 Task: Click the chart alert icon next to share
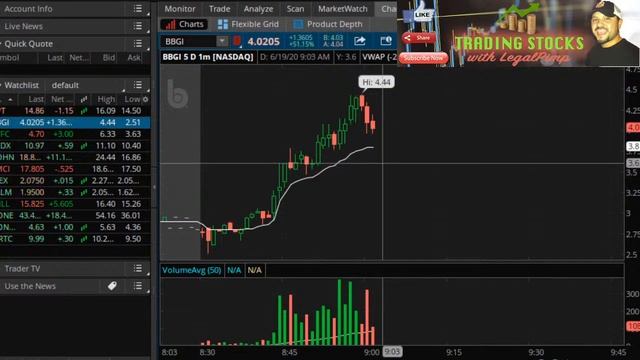point(386,41)
